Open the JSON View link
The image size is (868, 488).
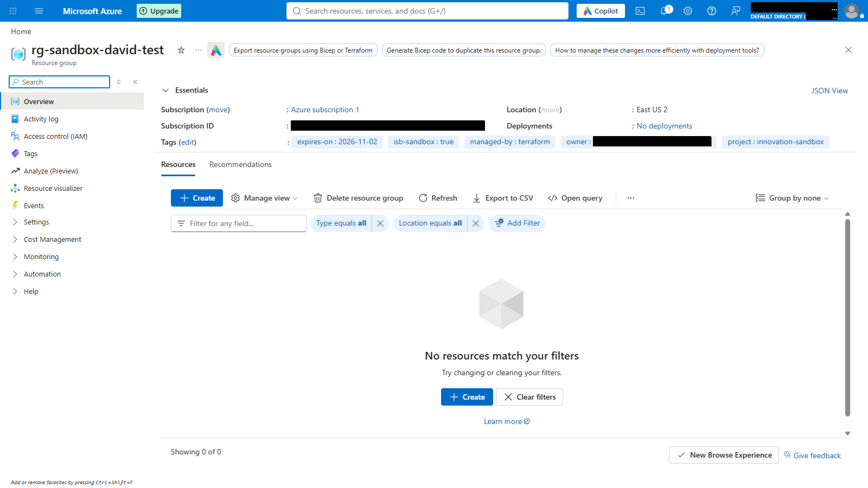[829, 91]
